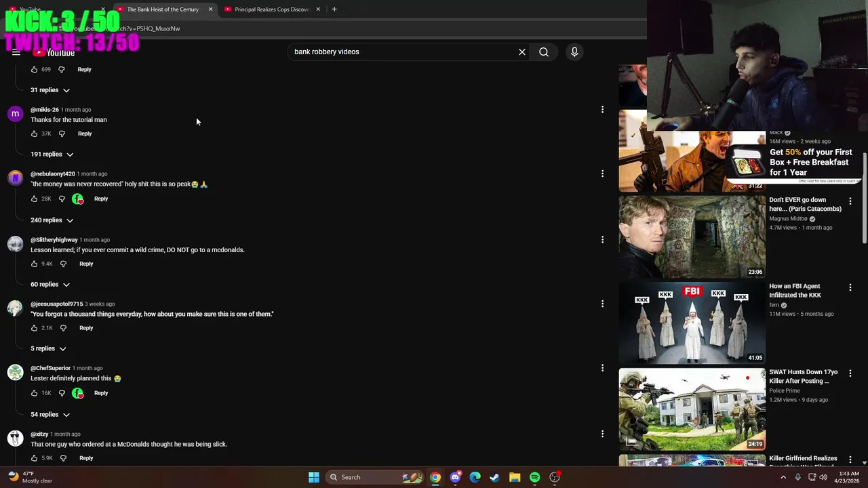Expand the 240 replies thread

click(52, 220)
